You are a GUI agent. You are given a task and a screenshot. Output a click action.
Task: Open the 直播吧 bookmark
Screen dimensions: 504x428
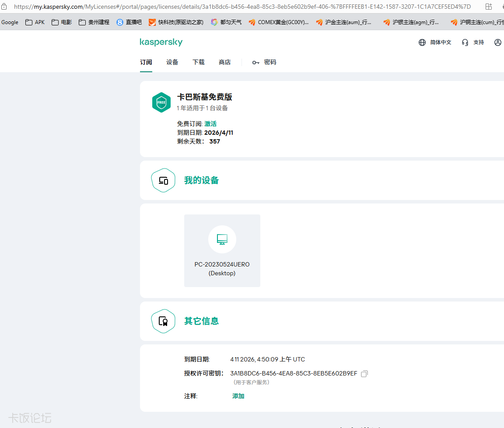pyautogui.click(x=129, y=22)
